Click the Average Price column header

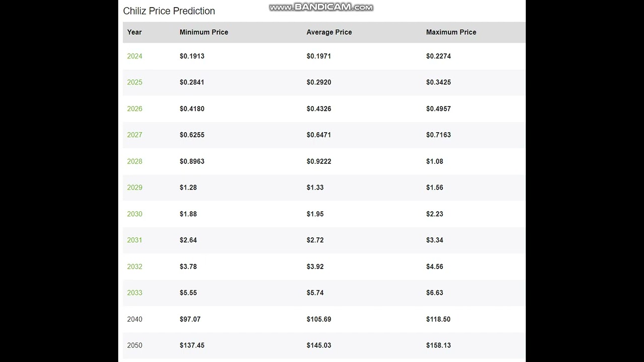(x=329, y=32)
